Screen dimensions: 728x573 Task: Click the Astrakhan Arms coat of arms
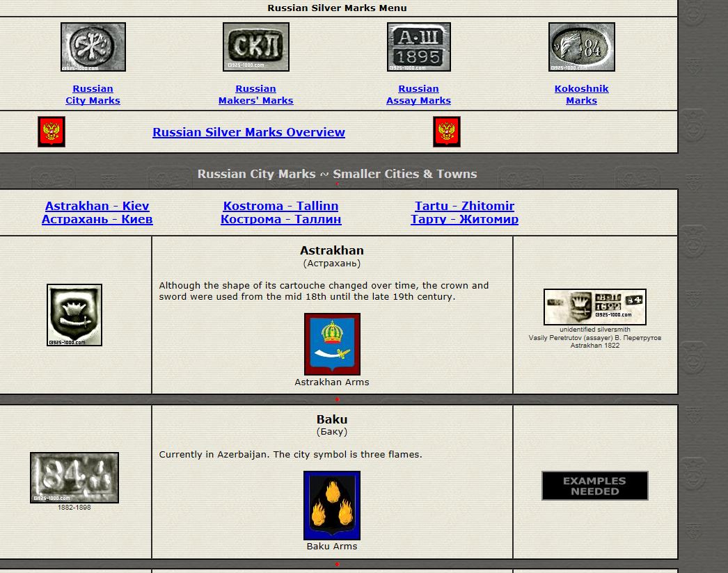click(332, 344)
